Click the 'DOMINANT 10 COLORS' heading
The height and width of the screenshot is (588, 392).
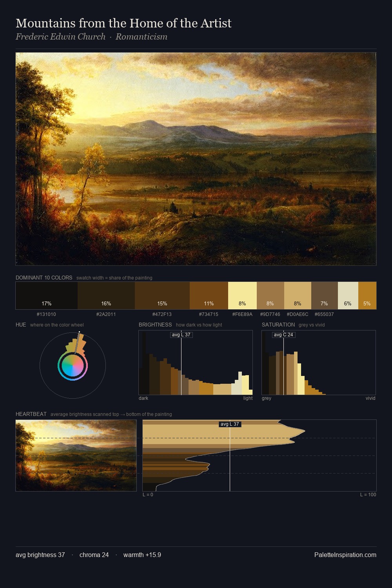(44, 278)
